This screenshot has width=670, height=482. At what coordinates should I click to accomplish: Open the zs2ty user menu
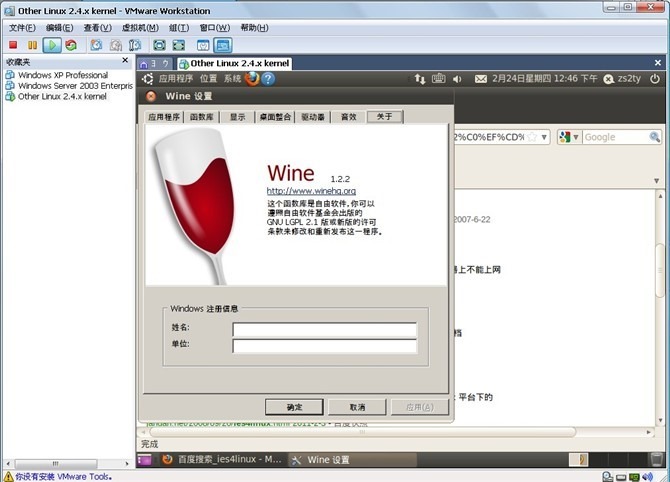point(623,79)
